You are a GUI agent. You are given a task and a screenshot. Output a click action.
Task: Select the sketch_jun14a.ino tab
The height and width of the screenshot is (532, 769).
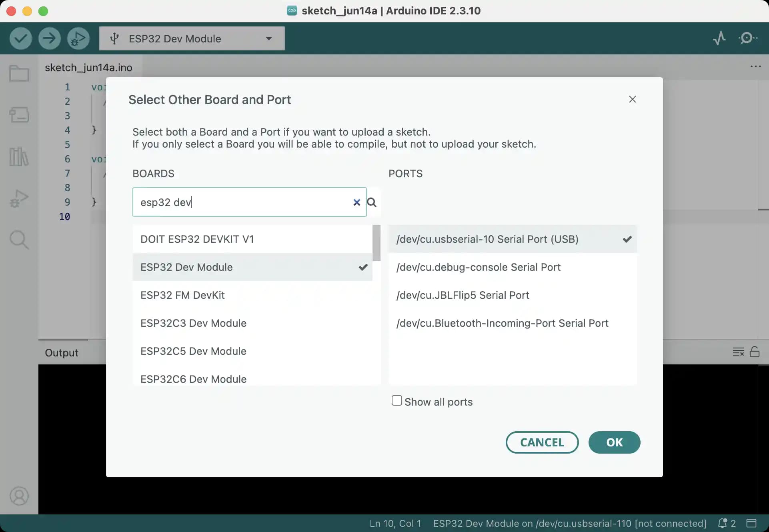(x=88, y=68)
